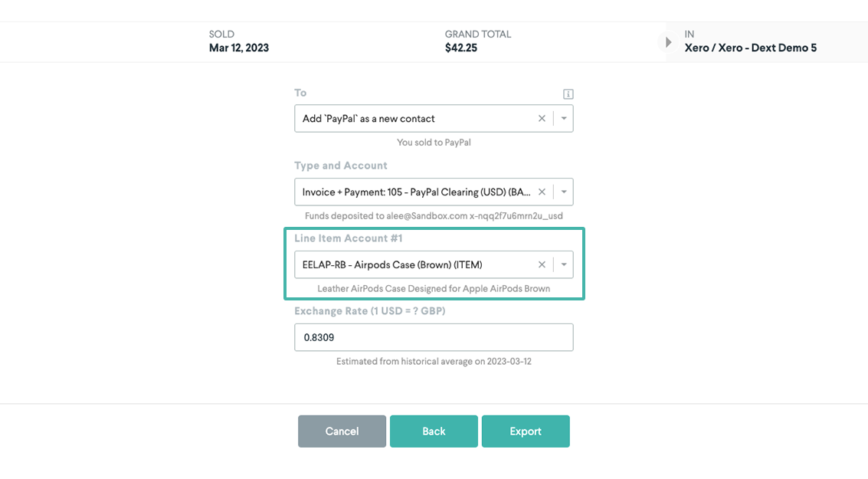The image size is (868, 479).
Task: Clear the PayPal contact selection with X
Action: click(x=542, y=118)
